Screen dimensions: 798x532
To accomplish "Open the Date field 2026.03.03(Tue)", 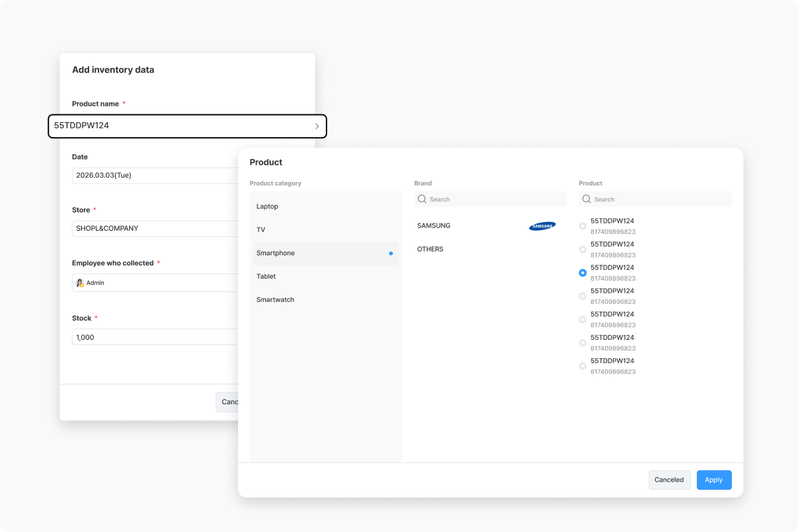I will (156, 176).
